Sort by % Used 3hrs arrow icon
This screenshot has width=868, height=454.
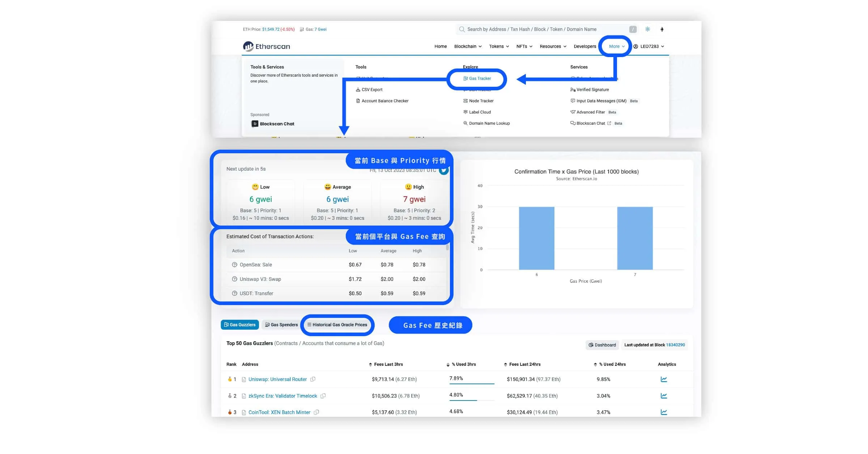click(448, 364)
